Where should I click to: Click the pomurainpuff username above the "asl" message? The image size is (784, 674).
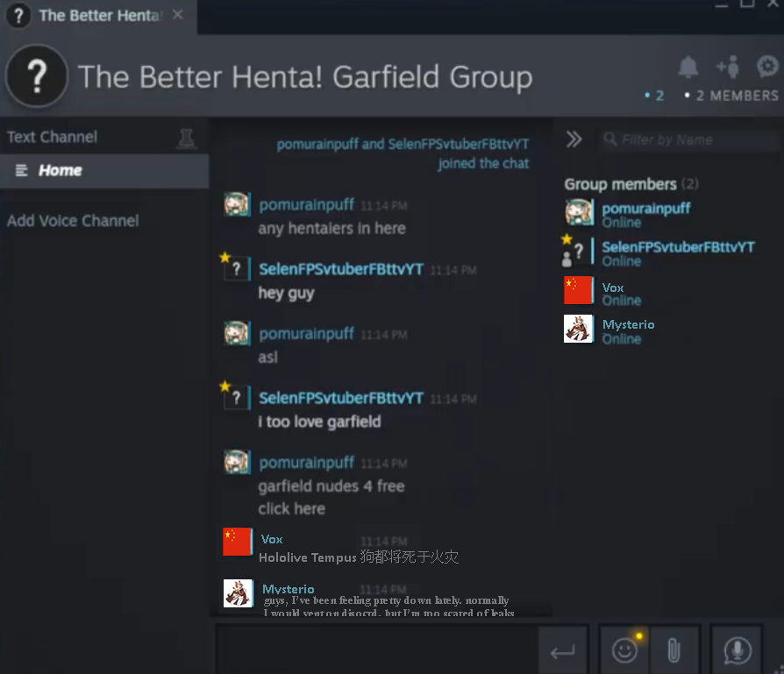(x=307, y=334)
